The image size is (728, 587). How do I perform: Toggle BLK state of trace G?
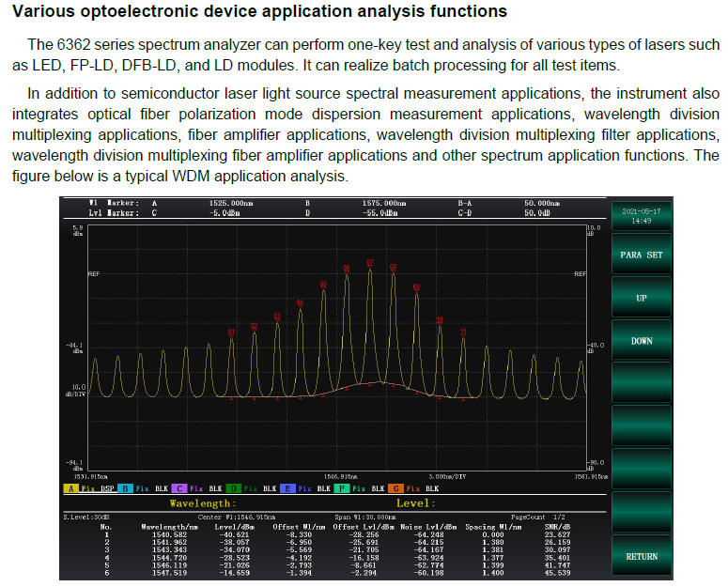pos(432,488)
